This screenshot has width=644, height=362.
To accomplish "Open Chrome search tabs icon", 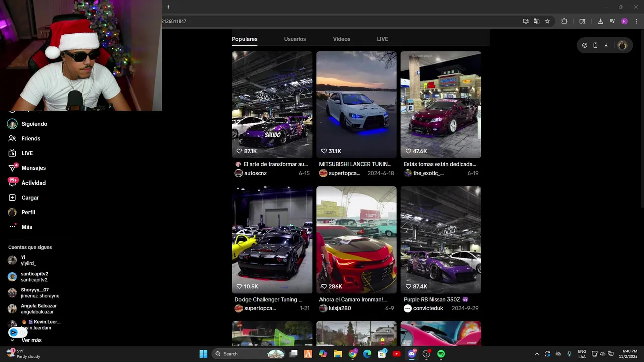I will pos(582,21).
